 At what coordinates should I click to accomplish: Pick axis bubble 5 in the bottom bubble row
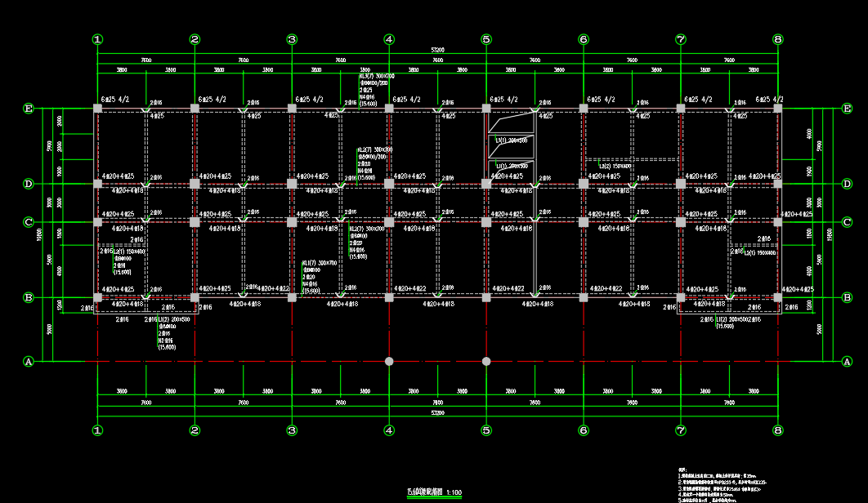[486, 430]
